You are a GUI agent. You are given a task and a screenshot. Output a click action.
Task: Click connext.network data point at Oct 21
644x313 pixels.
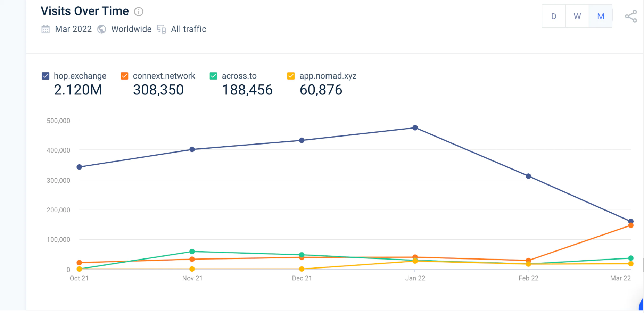79,263
